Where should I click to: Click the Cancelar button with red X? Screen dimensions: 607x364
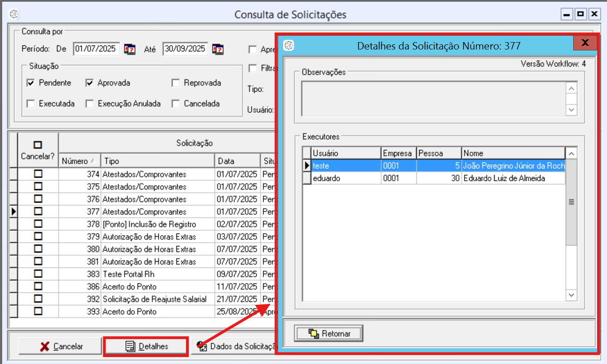coord(61,346)
